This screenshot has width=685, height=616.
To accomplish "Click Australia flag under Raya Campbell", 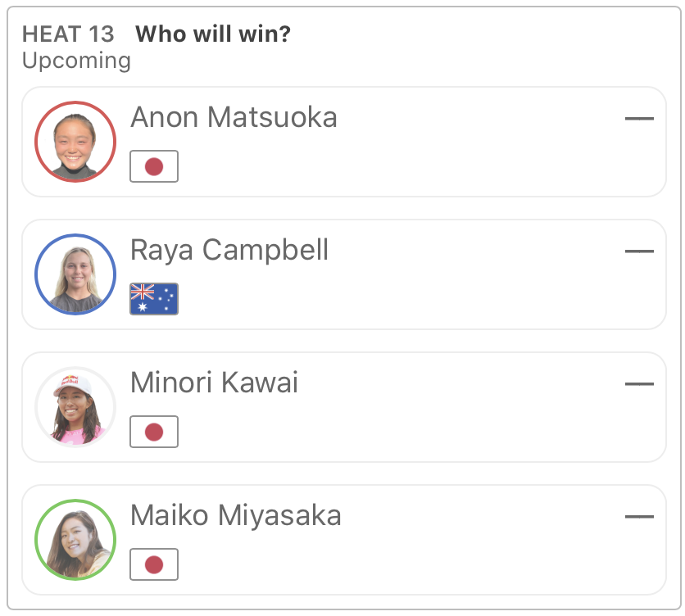I will tap(154, 299).
